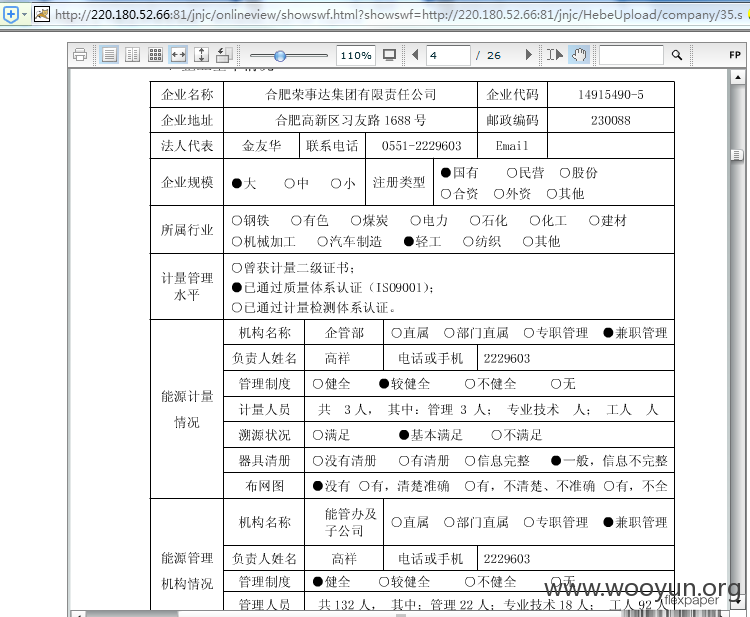Screen dimensions: 750x617
Task: Click the 计量管理水平 row label
Action: coord(187,286)
